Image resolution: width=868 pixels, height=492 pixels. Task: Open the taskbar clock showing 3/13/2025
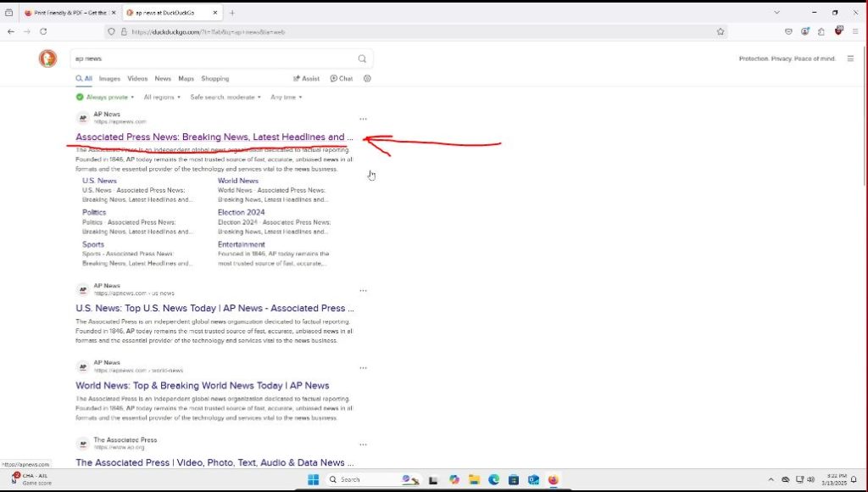tap(834, 480)
